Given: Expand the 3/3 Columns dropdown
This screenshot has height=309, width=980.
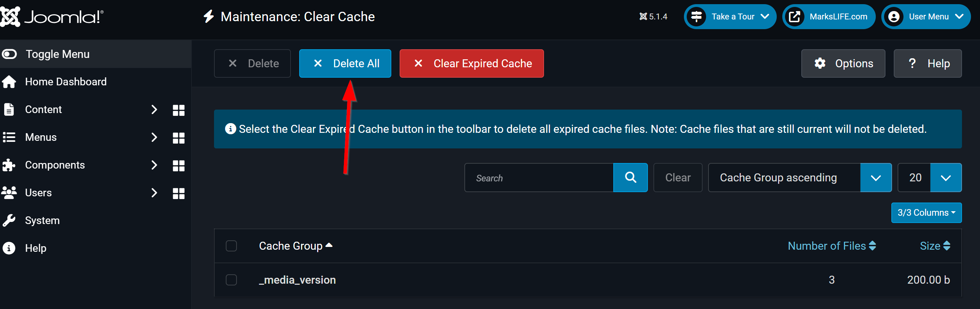Looking at the screenshot, I should pos(926,213).
